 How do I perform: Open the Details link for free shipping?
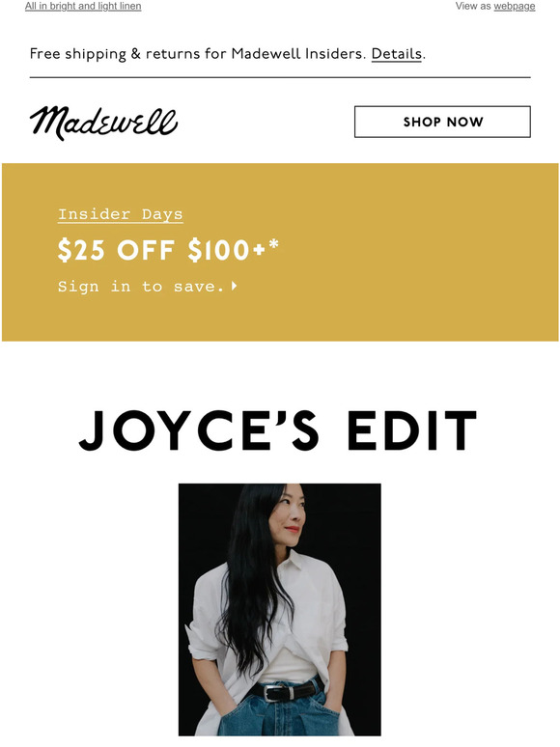pyautogui.click(x=397, y=54)
